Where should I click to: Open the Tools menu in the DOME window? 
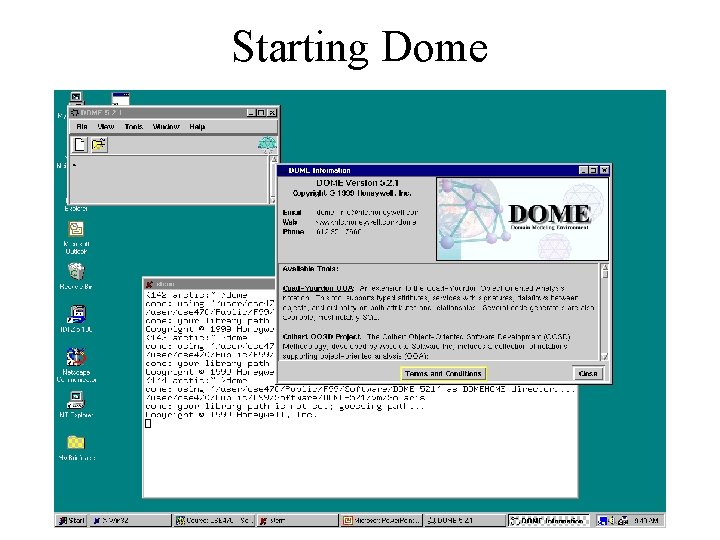click(x=134, y=127)
